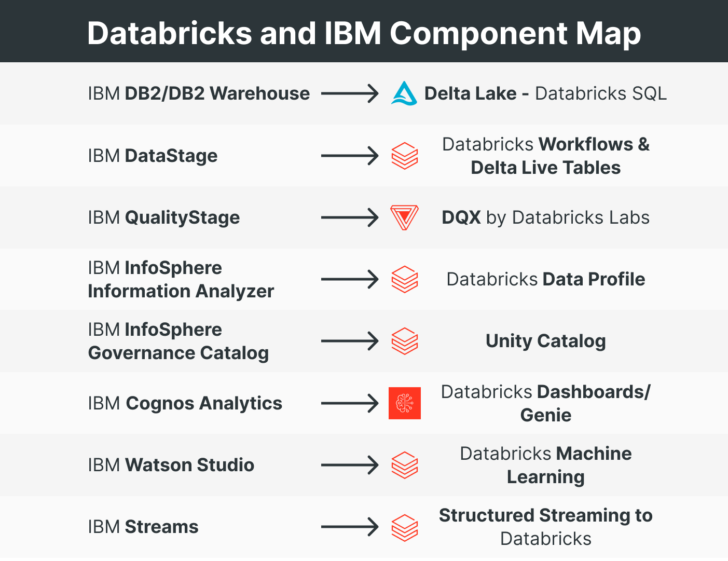The width and height of the screenshot is (728, 561).
Task: Click the Databricks and IBM Component Map title
Action: (x=364, y=33)
